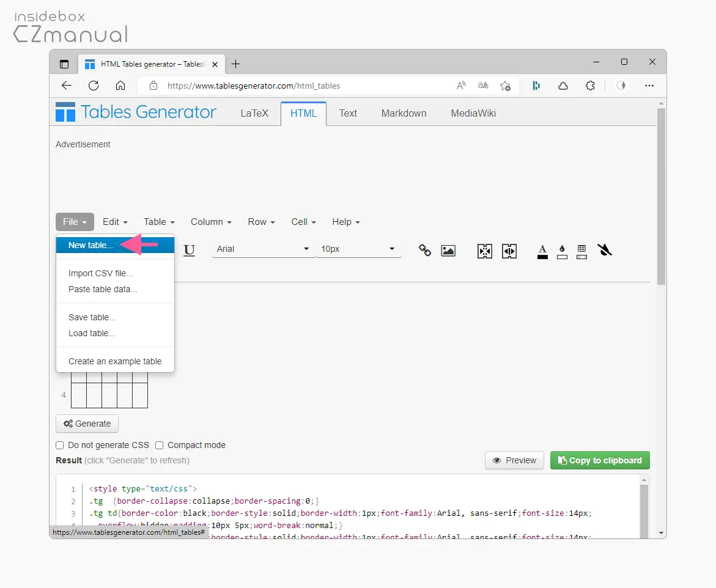This screenshot has height=588, width=716.
Task: Select New table... menu item
Action: [x=115, y=245]
